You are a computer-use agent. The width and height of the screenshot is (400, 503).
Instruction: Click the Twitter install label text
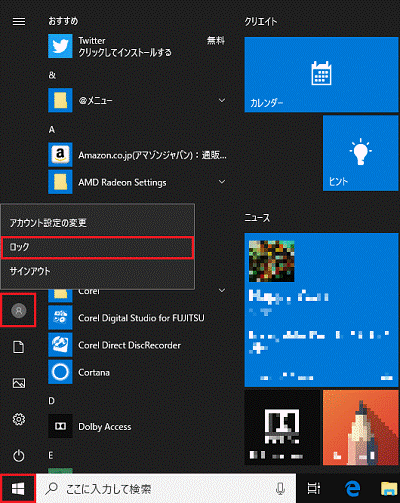coord(125,52)
